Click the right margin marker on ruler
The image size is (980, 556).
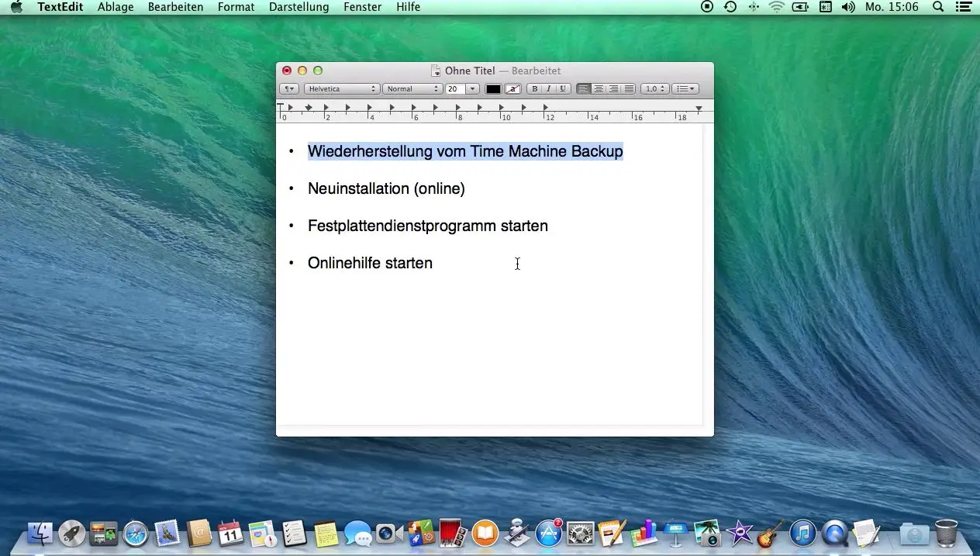pos(699,109)
